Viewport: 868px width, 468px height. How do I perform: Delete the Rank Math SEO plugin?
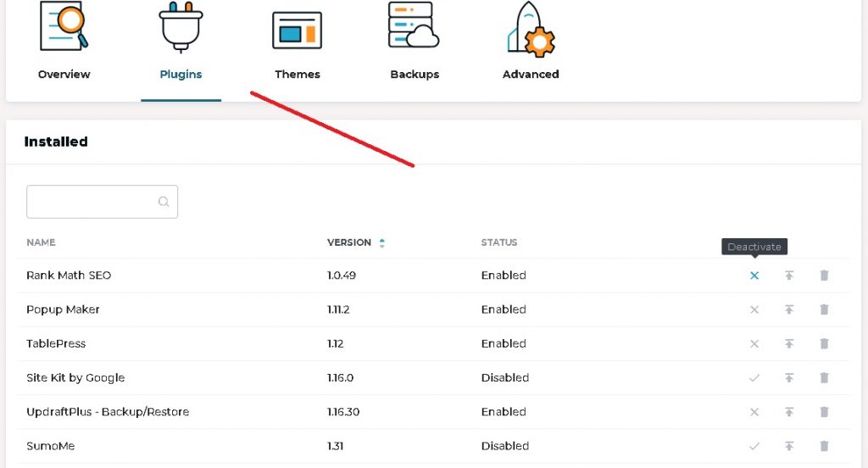(824, 276)
